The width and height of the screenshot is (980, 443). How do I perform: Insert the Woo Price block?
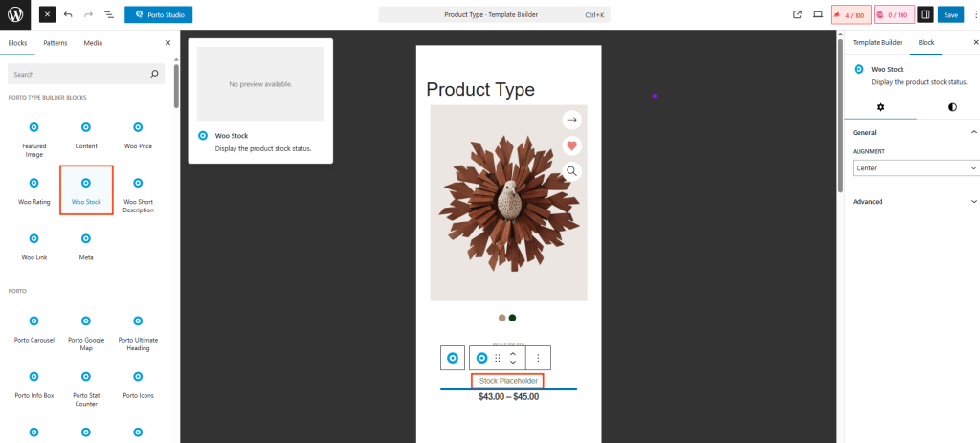pyautogui.click(x=138, y=134)
